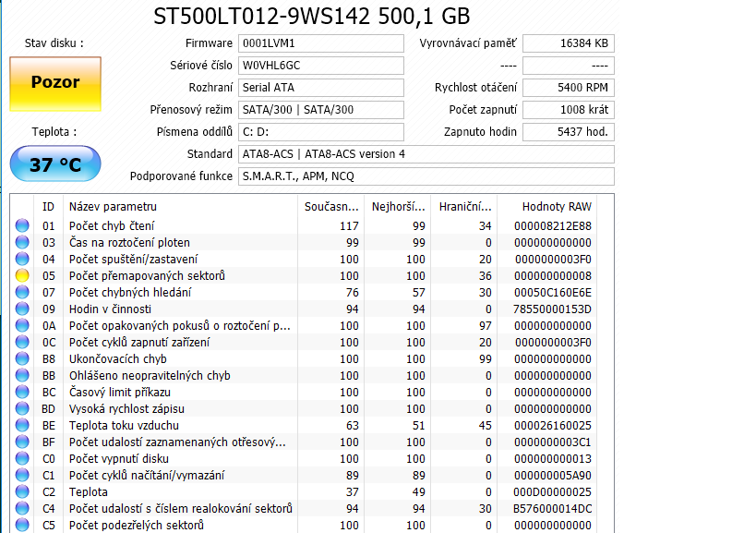Click the Firmware field 0001LVM1

pyautogui.click(x=321, y=43)
